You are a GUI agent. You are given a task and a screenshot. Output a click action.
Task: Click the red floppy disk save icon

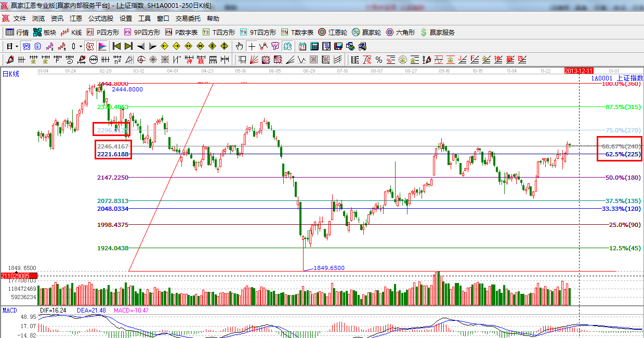(x=338, y=46)
